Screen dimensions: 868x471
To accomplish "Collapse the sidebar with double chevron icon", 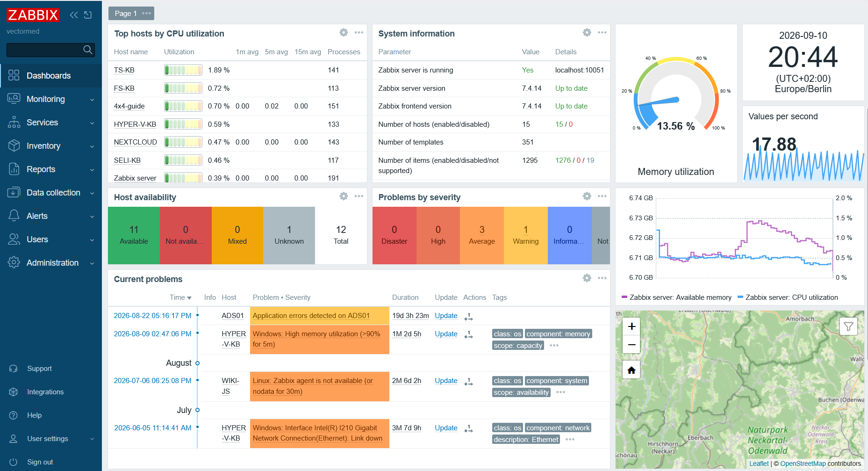I will click(74, 15).
